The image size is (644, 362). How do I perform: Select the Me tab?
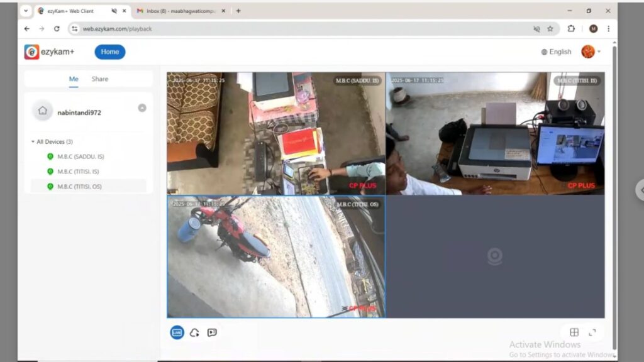[x=74, y=79]
